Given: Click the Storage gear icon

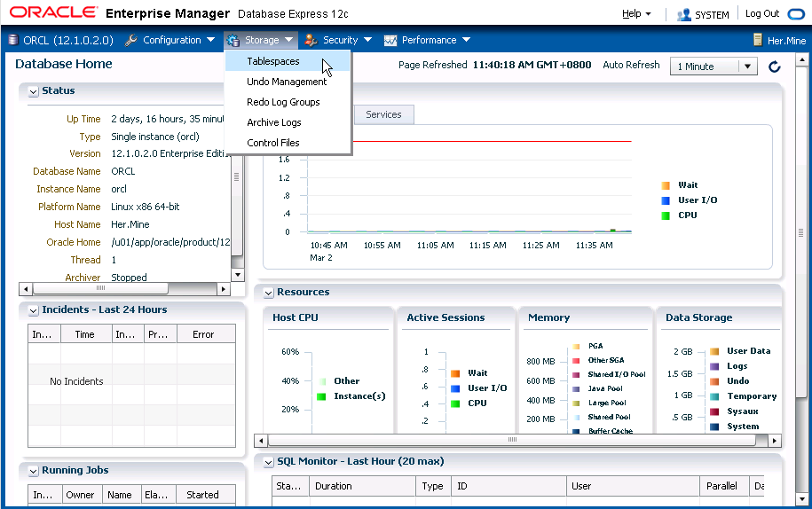Looking at the screenshot, I should 233,40.
